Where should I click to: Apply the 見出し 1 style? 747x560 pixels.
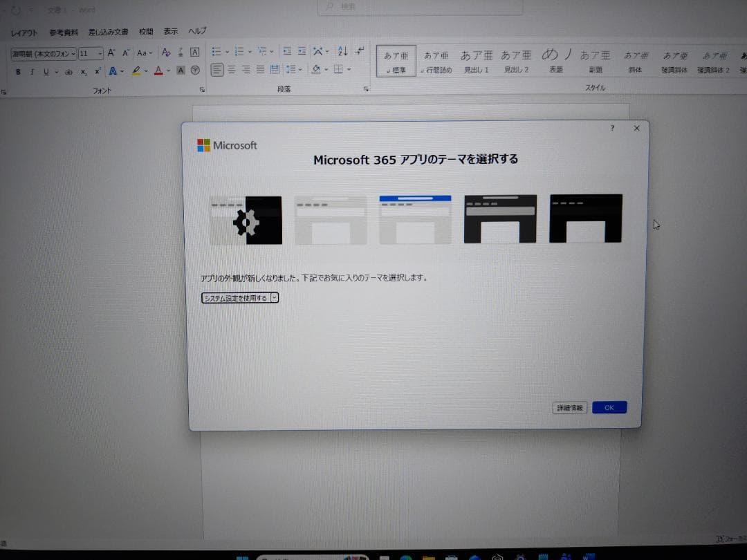(477, 62)
